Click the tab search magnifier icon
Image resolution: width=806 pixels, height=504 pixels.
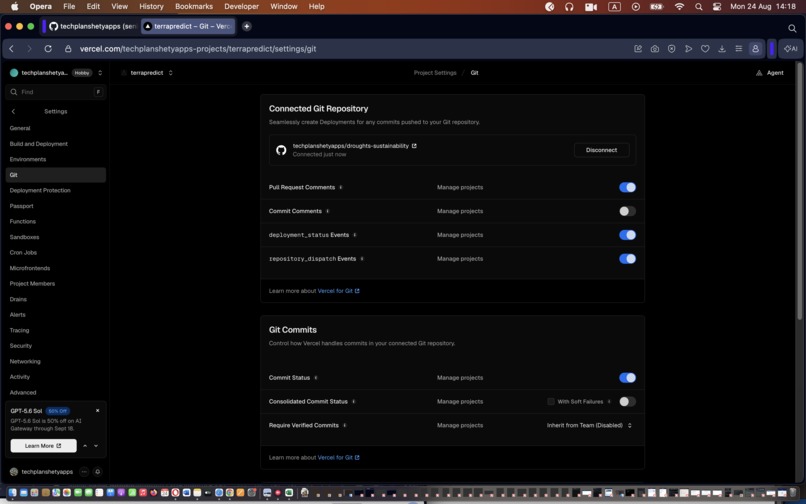pyautogui.click(x=792, y=28)
